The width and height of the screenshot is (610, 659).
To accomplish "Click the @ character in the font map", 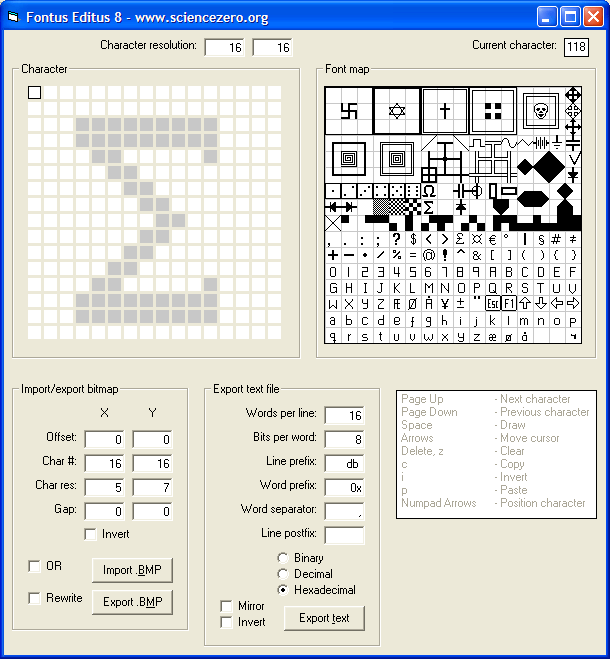I will [x=429, y=255].
